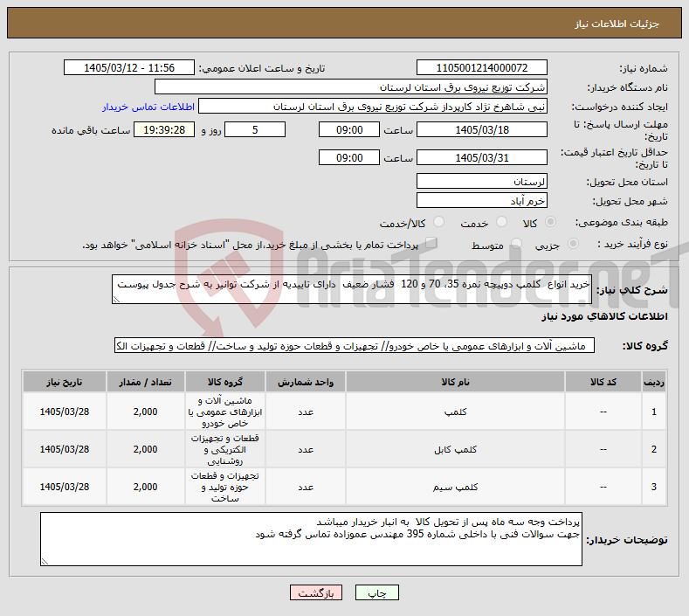The height and width of the screenshot is (616, 689).
Task: Click the تعداد / مقدار column header
Action: click(146, 382)
